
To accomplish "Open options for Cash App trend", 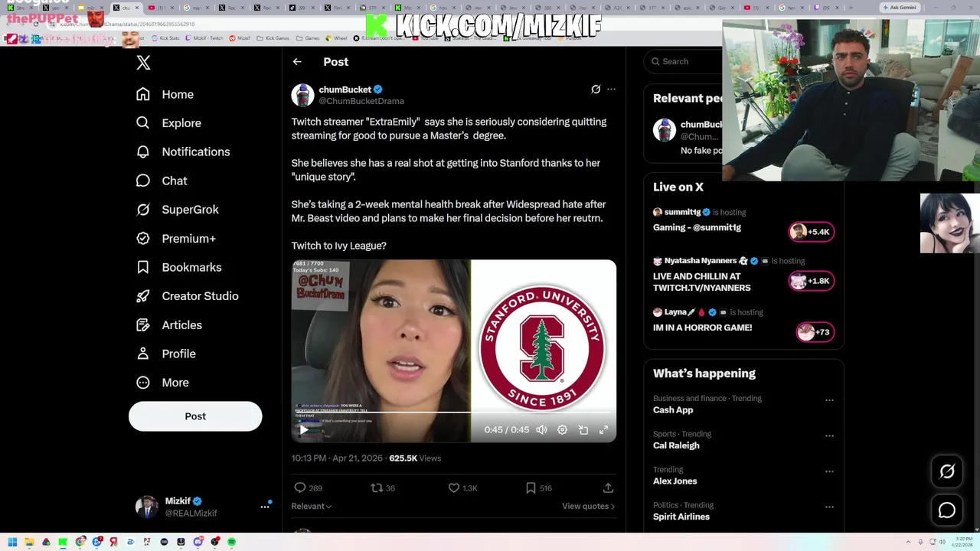I will tap(829, 400).
